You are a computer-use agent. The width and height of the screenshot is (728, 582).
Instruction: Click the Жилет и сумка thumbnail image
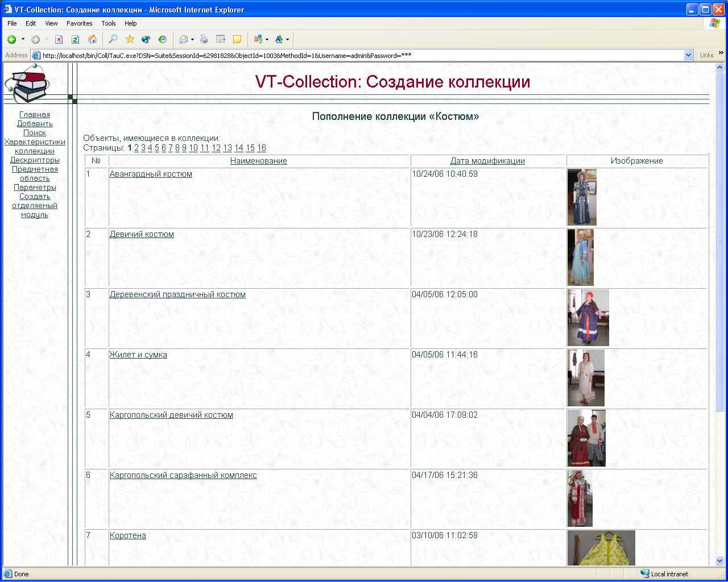pyautogui.click(x=586, y=378)
